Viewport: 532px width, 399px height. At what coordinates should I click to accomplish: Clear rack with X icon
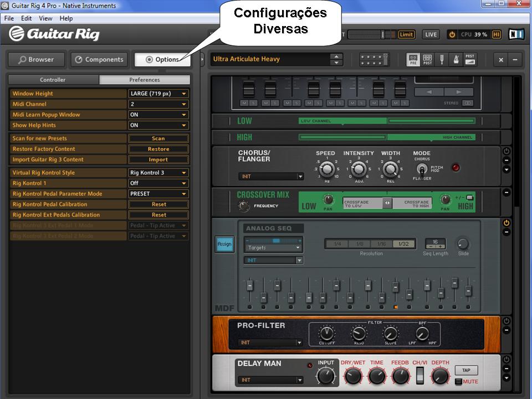click(501, 60)
